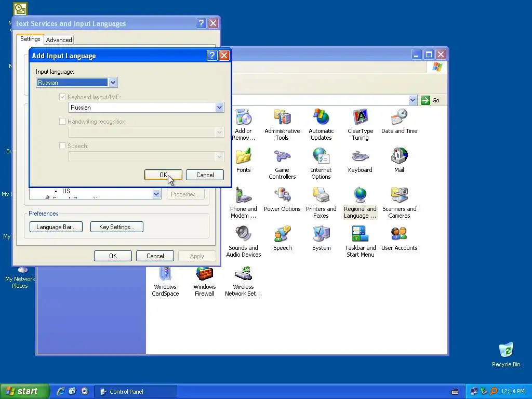Open Control Panel address bar dropdown
The image size is (532, 399).
tap(413, 100)
